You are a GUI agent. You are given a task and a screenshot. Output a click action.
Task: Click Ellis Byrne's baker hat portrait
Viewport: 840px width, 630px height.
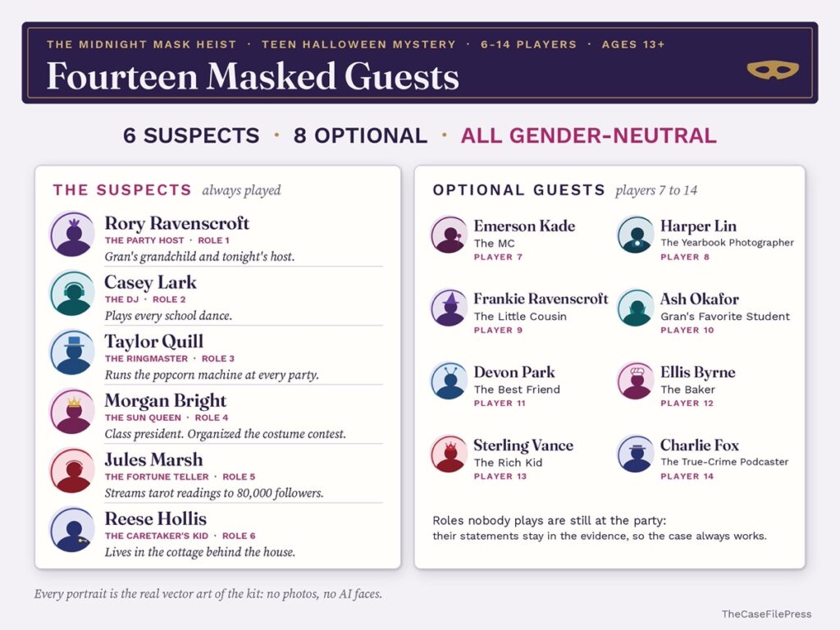tap(636, 381)
